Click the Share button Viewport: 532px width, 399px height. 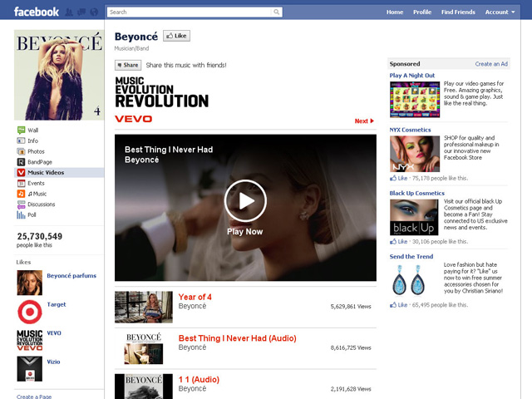coord(128,65)
